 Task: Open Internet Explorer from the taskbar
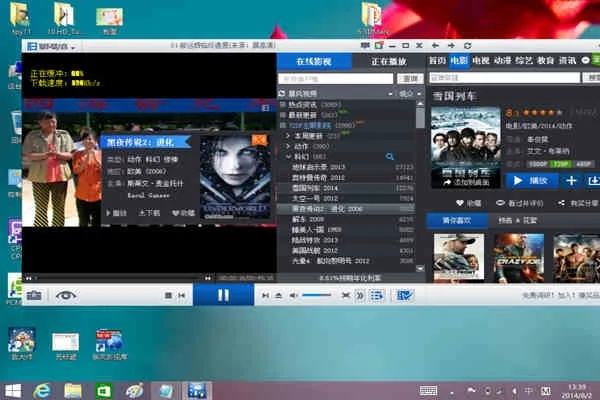[42, 389]
